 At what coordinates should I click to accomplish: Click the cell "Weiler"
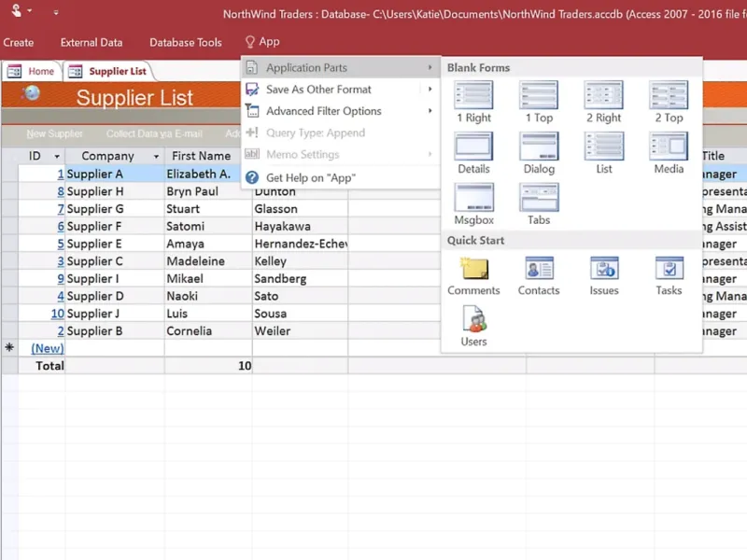click(300, 331)
